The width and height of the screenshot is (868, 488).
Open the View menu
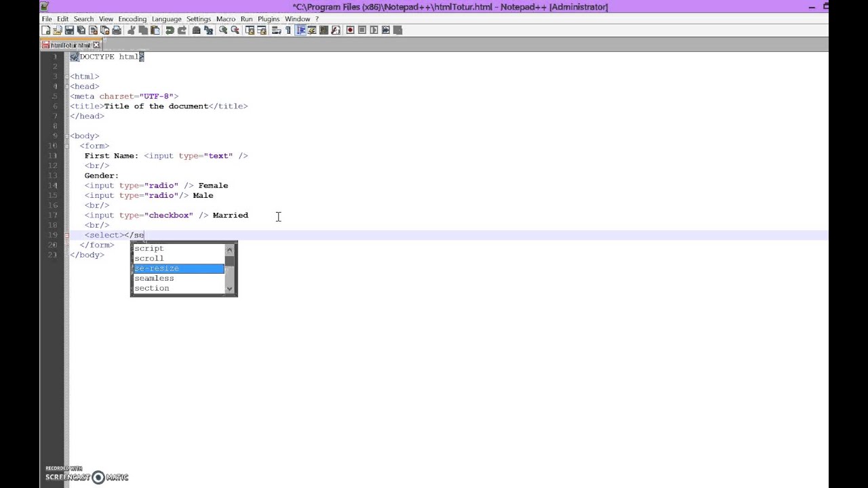pos(106,19)
